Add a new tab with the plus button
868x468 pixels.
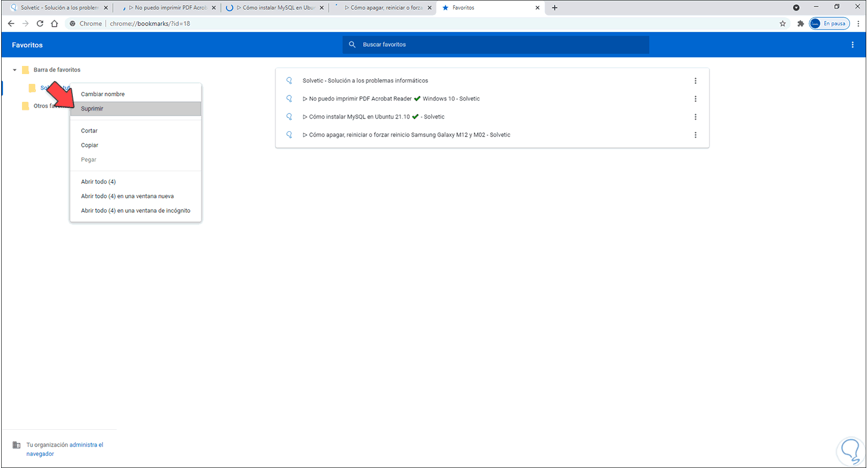click(x=555, y=8)
